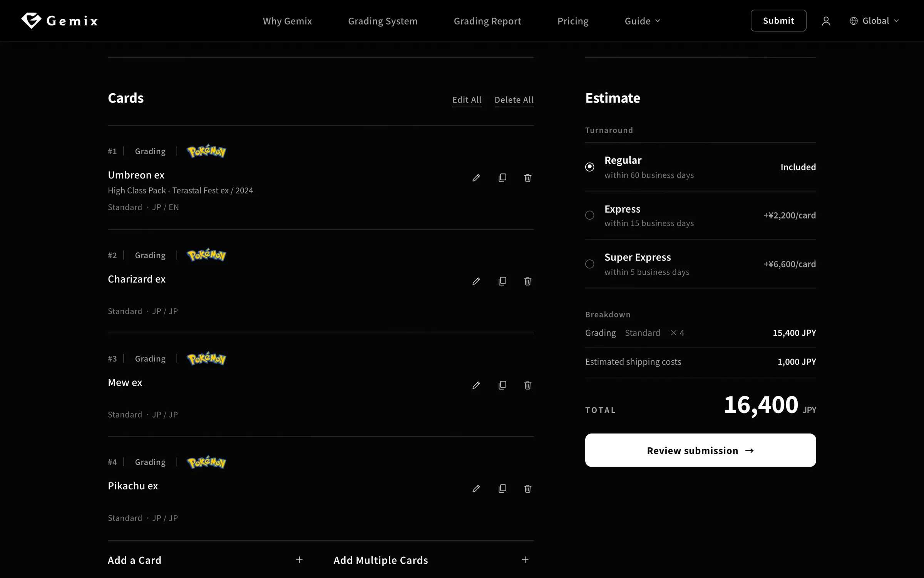Delete the Pikachu ex card
Viewport: 924px width, 578px height.
[528, 489]
